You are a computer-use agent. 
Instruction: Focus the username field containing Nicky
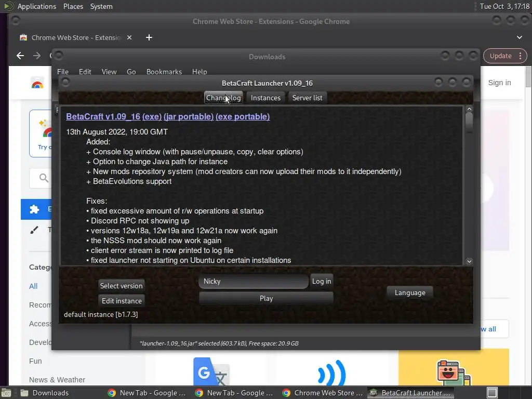(254, 281)
